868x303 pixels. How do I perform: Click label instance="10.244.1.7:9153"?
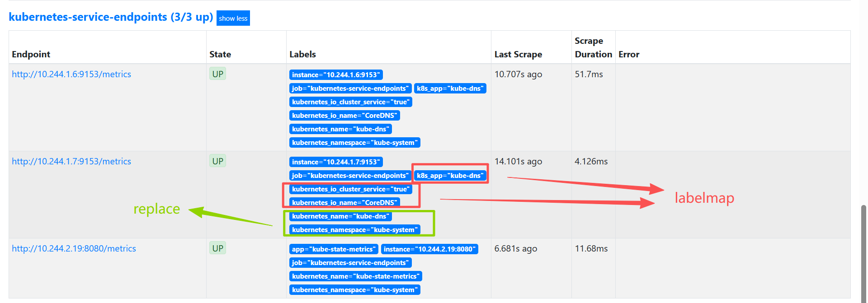point(336,162)
